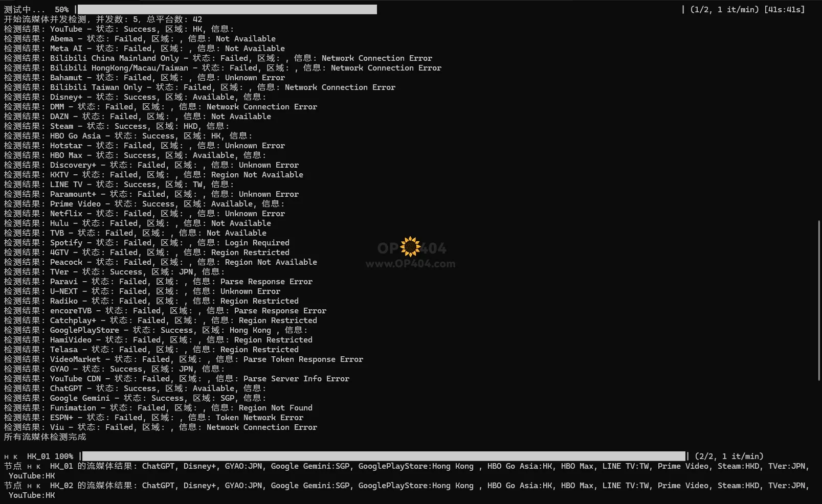Click the Google Gemini SGP line

tap(135, 398)
